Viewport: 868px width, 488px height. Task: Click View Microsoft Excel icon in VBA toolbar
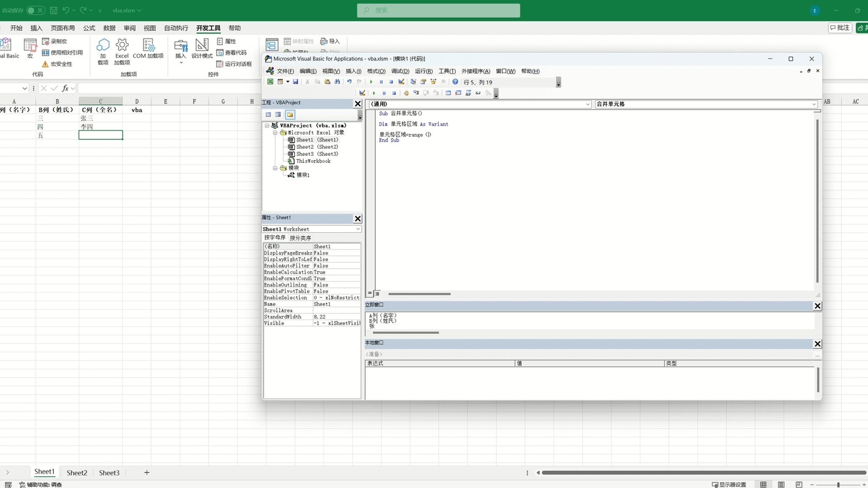270,82
